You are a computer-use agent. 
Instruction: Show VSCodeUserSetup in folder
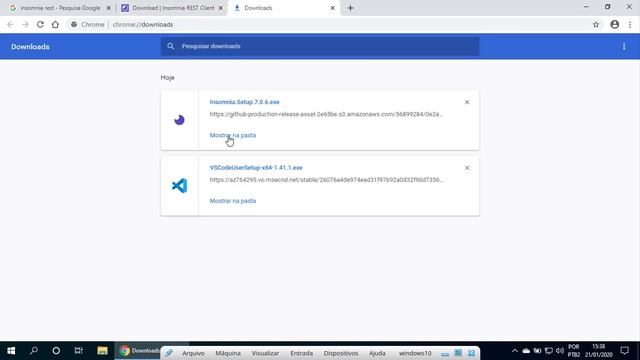(233, 201)
